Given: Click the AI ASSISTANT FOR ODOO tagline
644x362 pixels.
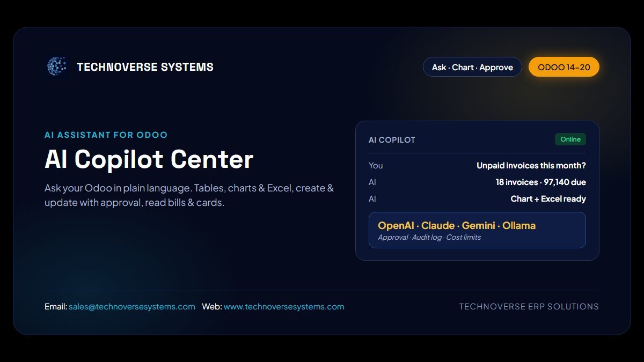Looking at the screenshot, I should 106,135.
